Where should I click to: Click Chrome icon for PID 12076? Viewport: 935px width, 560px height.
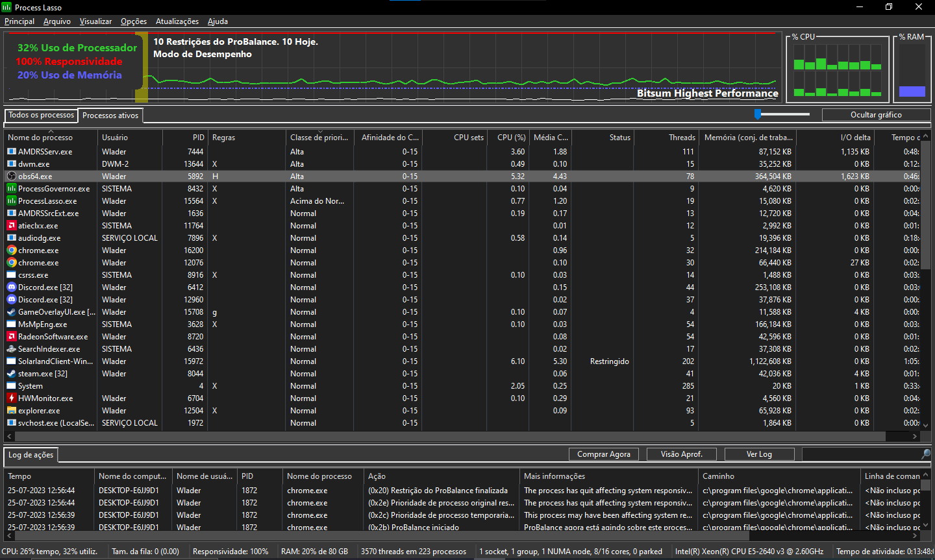pyautogui.click(x=12, y=263)
